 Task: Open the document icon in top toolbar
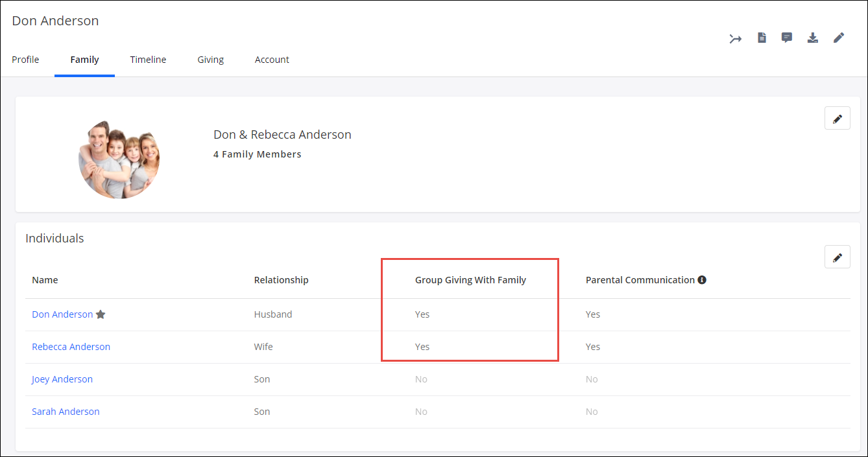(x=762, y=38)
